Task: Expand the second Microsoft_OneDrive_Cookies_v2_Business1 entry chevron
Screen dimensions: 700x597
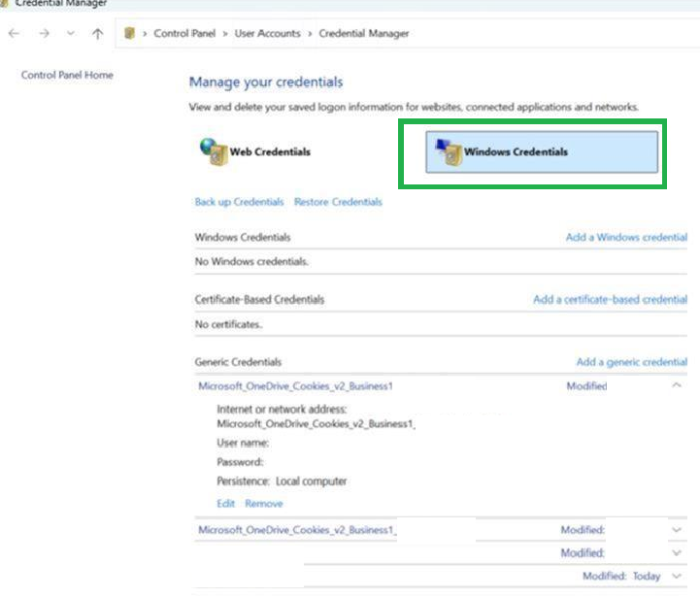Action: tap(677, 530)
